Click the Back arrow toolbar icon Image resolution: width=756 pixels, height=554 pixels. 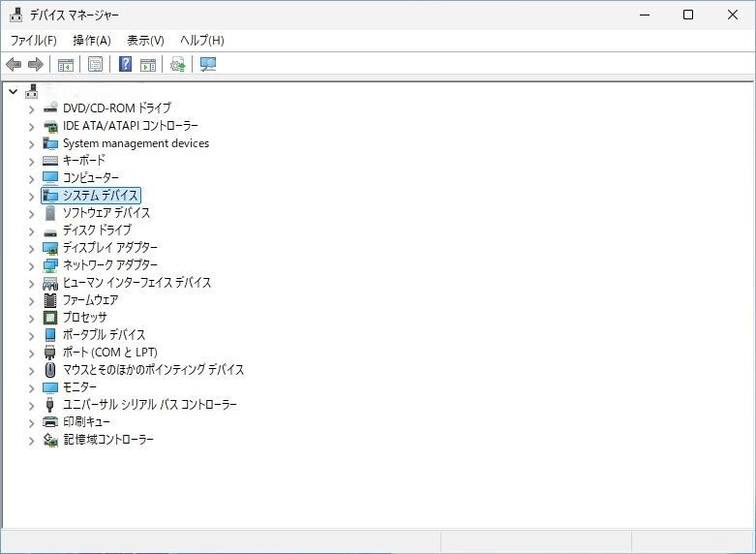coord(14,64)
